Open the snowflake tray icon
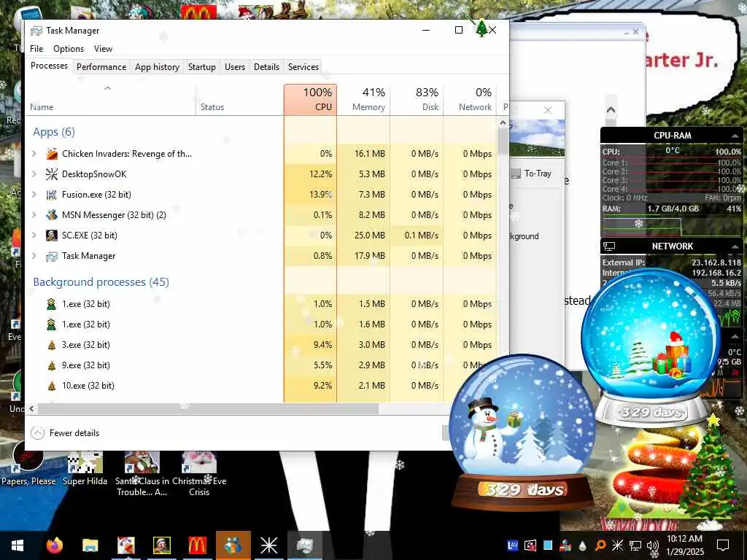 click(617, 545)
